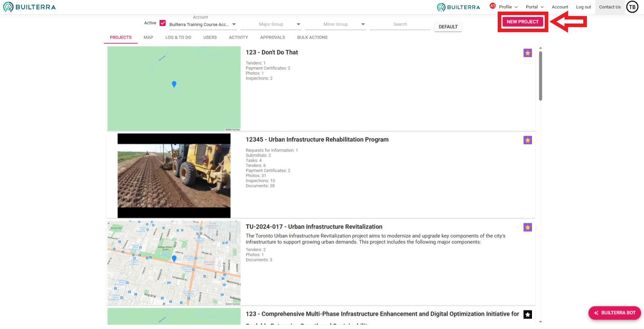Image resolution: width=644 pixels, height=329 pixels.
Task: Favorite the Comprehensive Multi-Phase Infrastructure project star
Action: [528, 315]
